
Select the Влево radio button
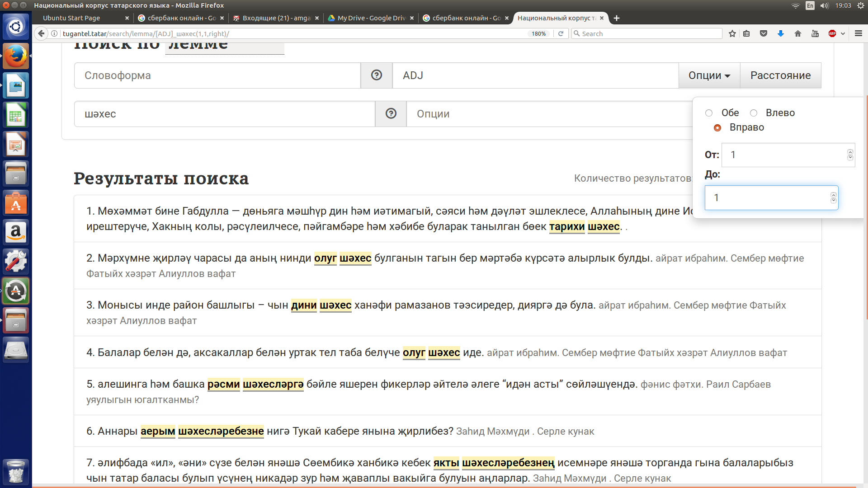point(753,113)
